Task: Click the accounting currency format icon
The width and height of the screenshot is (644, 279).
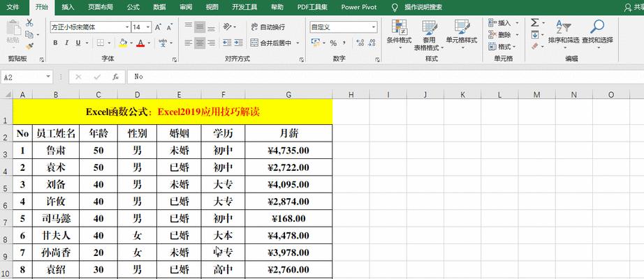Action: (315, 43)
